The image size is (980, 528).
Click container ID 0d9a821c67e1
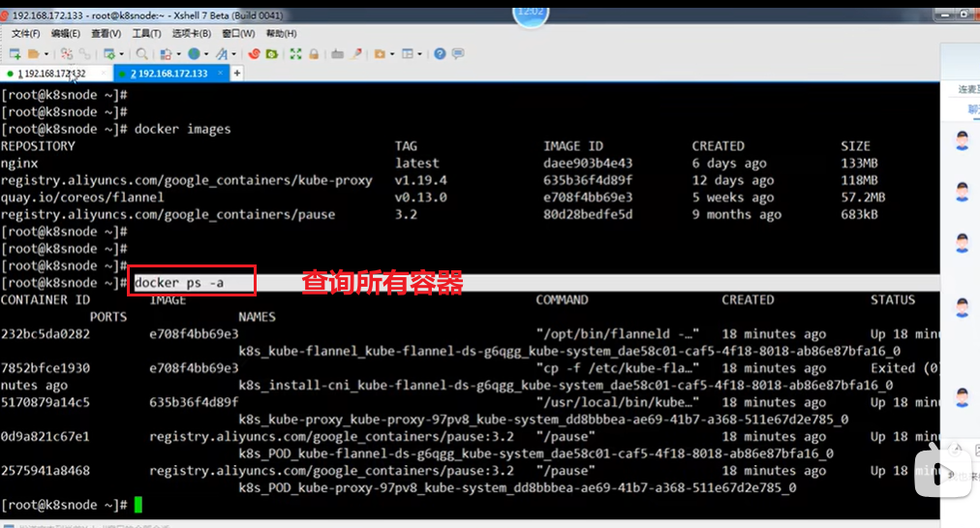point(45,437)
